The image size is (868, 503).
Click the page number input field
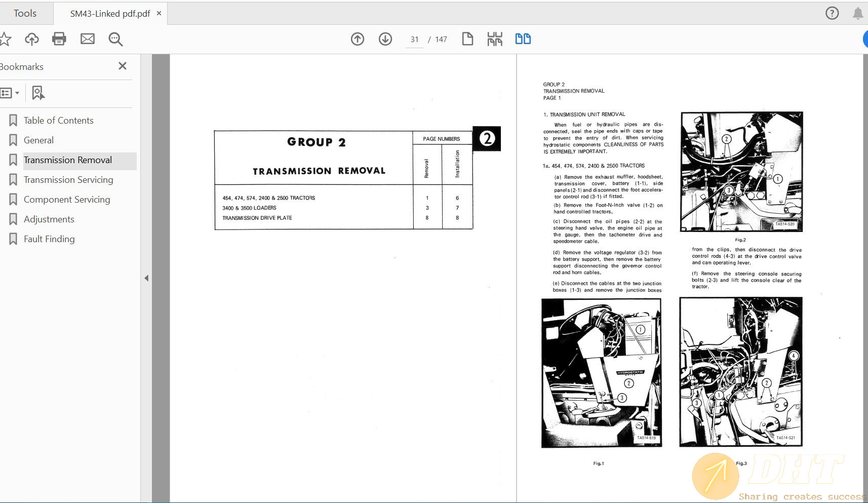coord(414,40)
